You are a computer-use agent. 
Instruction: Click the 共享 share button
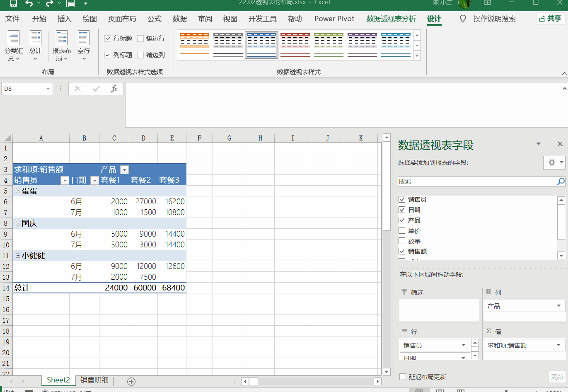(550, 19)
